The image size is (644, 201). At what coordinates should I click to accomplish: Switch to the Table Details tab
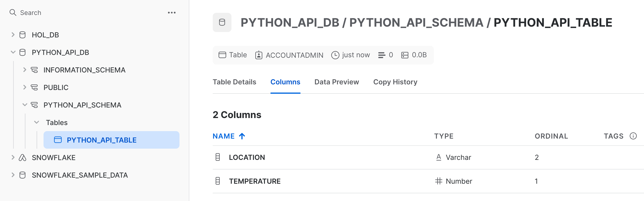click(x=234, y=82)
